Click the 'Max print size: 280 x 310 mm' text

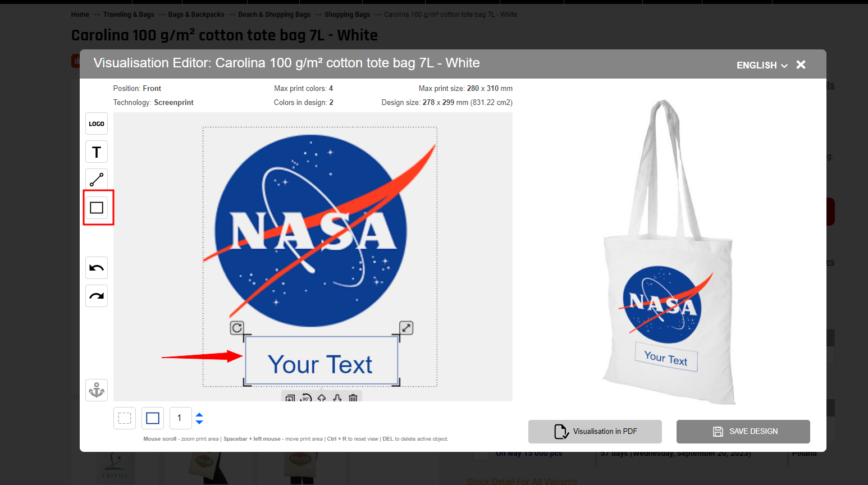[x=465, y=89]
